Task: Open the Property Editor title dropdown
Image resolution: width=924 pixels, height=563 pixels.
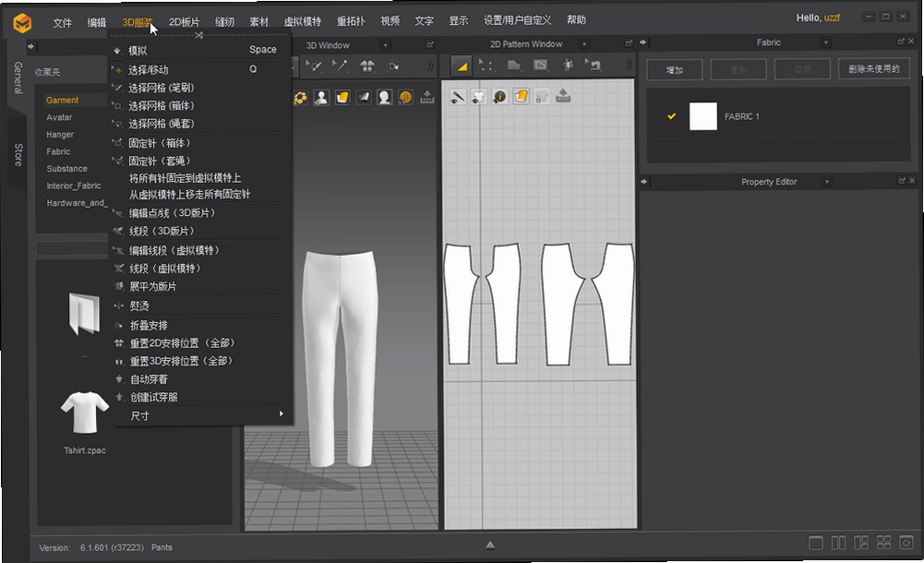Action: (827, 182)
